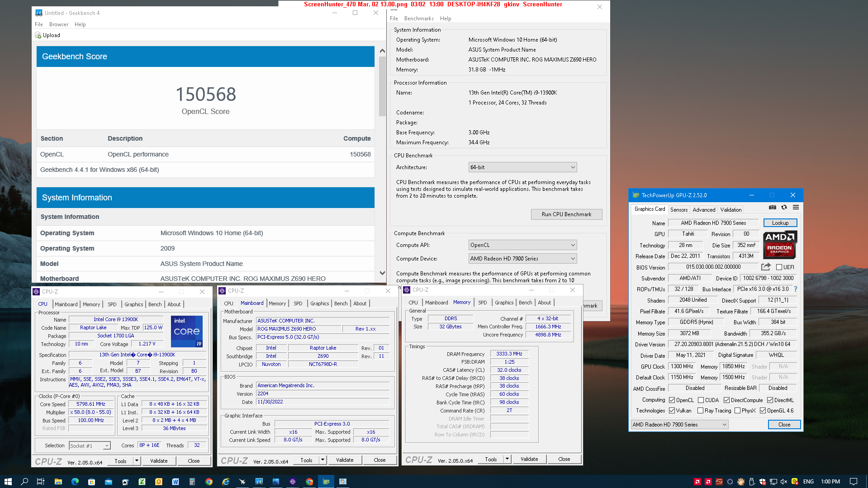
Task: Toggle the CUDA checkbox in GPU-Z
Action: click(701, 400)
